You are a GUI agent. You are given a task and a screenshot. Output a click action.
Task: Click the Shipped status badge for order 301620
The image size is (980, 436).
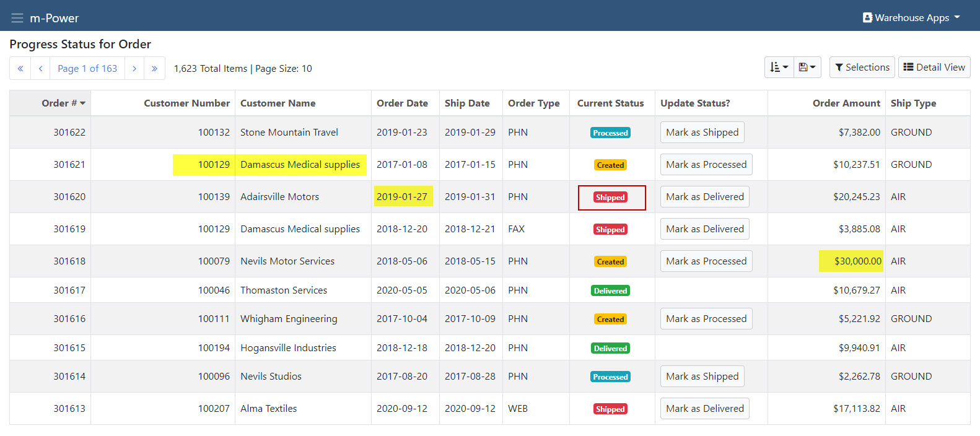(x=610, y=198)
